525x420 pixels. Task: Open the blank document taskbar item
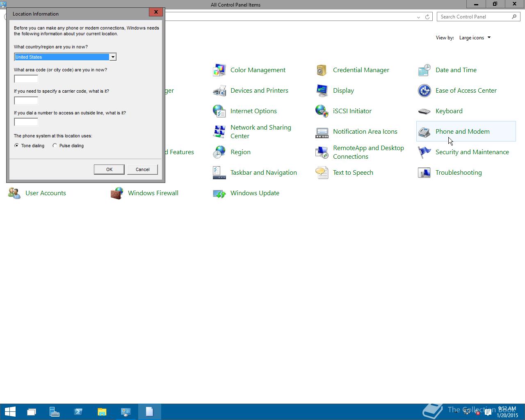pos(149,411)
